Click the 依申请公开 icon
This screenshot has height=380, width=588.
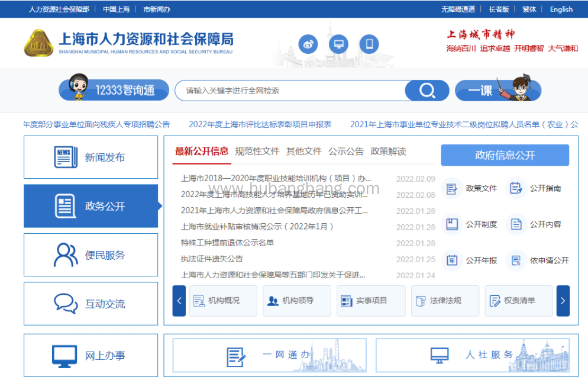tap(516, 260)
